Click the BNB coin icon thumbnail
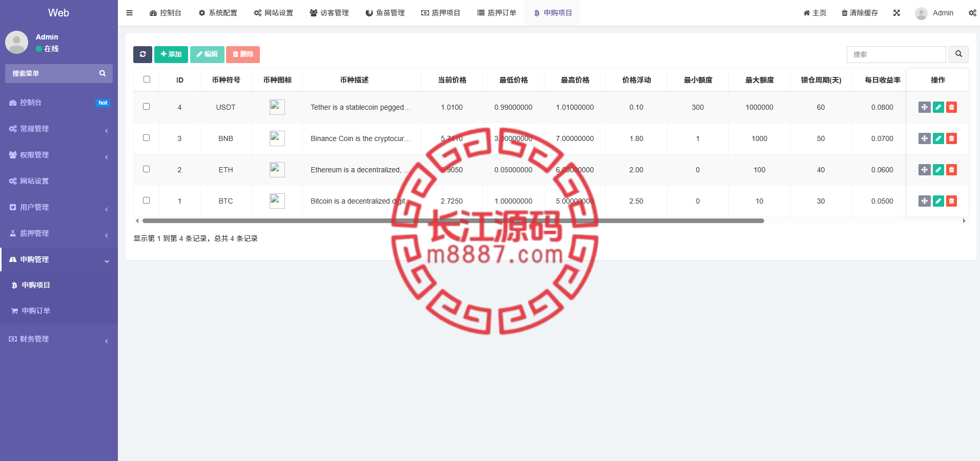The height and width of the screenshot is (461, 980). [277, 138]
